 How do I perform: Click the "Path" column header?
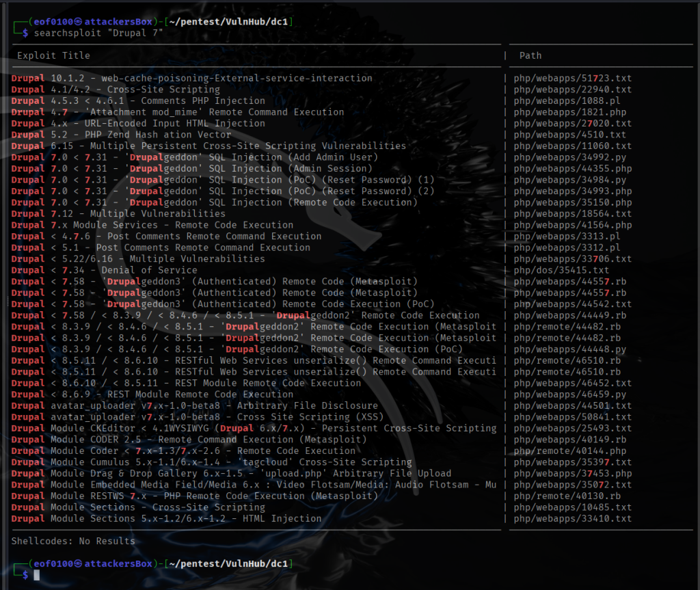click(530, 55)
